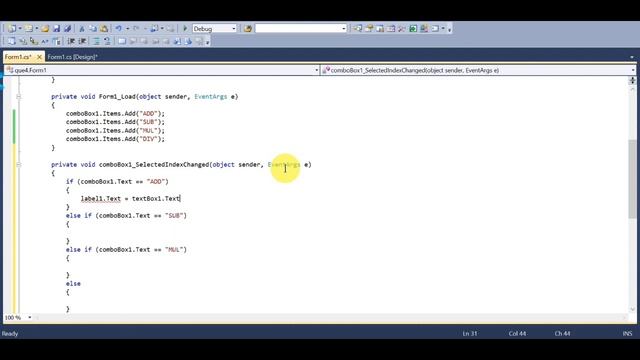Image resolution: width=640 pixels, height=360 pixels.
Task: Click the Display Word Completion icon
Action: pyautogui.click(x=45, y=41)
